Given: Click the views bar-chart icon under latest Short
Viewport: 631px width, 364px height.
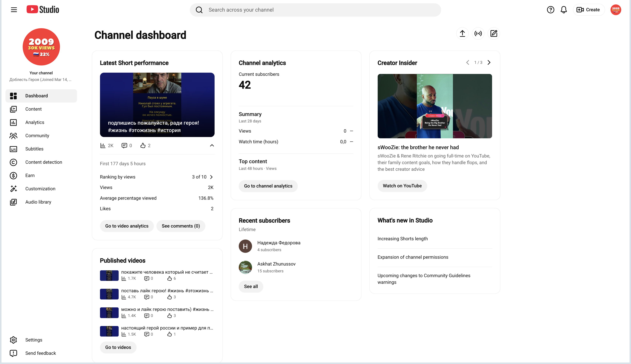Looking at the screenshot, I should tap(103, 145).
